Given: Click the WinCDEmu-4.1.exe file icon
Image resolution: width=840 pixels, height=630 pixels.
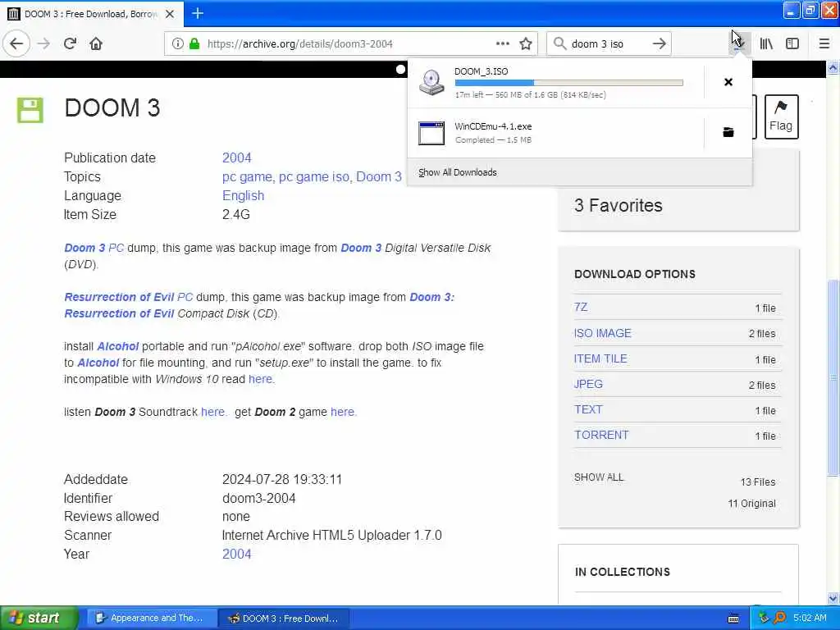Looking at the screenshot, I should (x=431, y=133).
